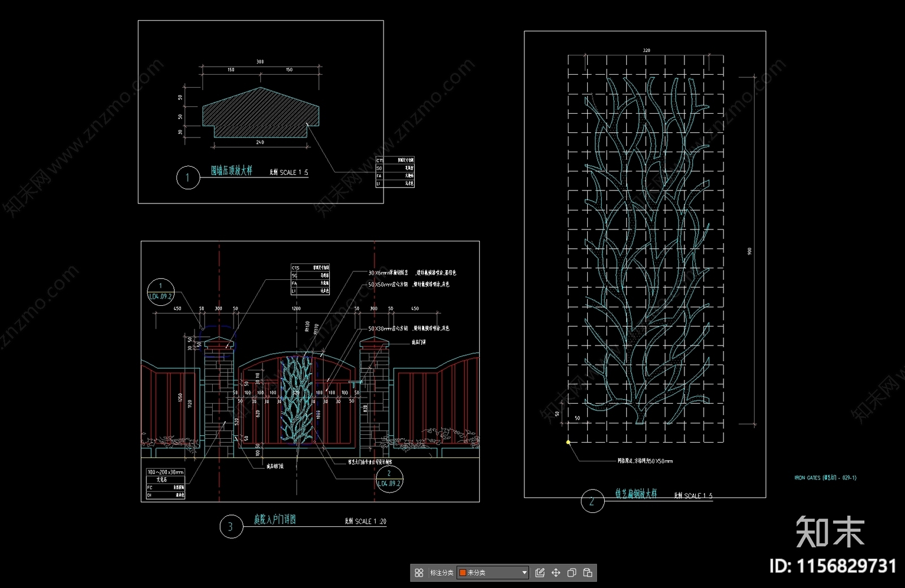
Task: Click the 30X6mm flat steel annotation
Action: click(412, 273)
